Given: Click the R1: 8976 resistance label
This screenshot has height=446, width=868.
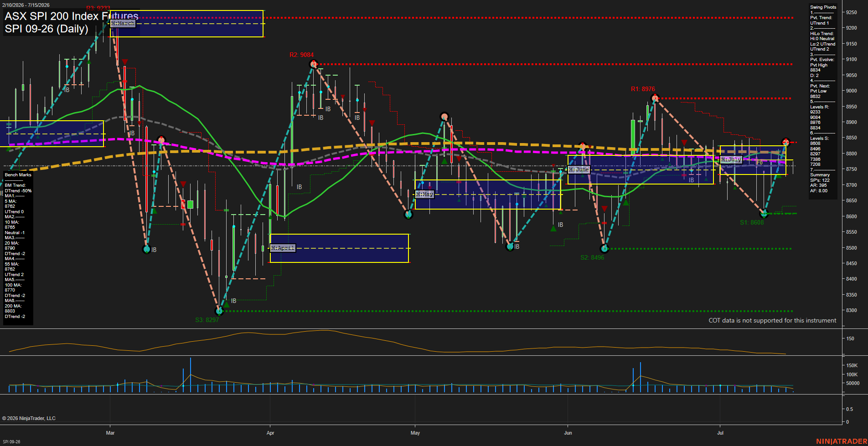Looking at the screenshot, I should click(x=643, y=89).
